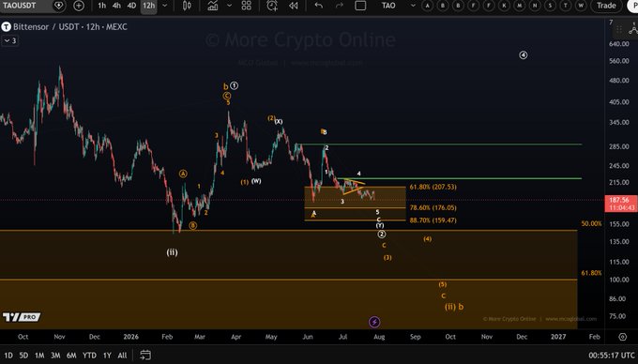Click the current price label 187.56
The height and width of the screenshot is (364, 638).
coord(620,204)
